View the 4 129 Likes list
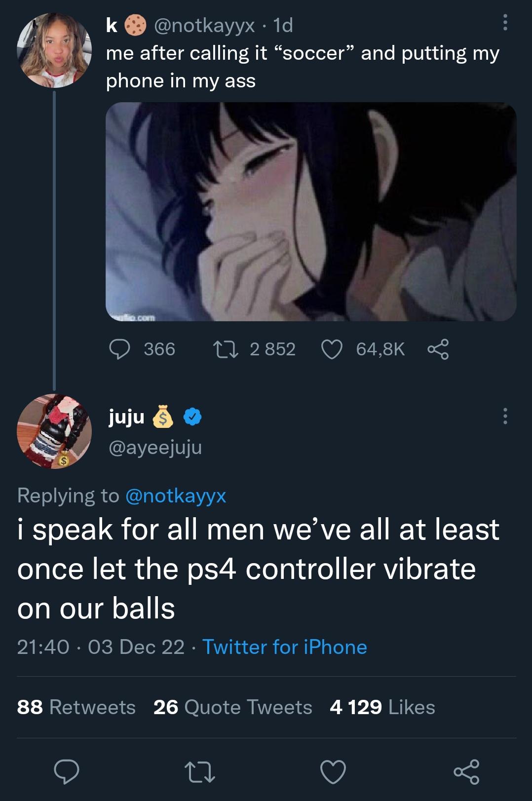 [x=382, y=707]
